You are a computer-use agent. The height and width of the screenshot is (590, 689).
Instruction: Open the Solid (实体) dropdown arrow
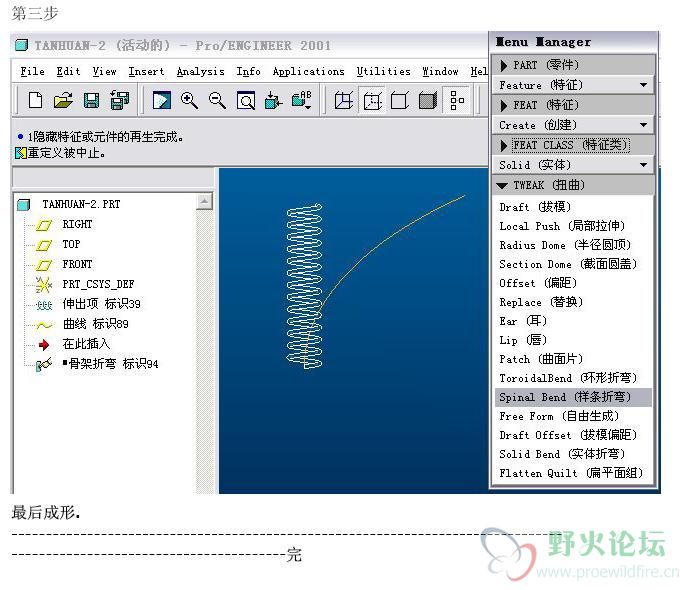point(643,165)
